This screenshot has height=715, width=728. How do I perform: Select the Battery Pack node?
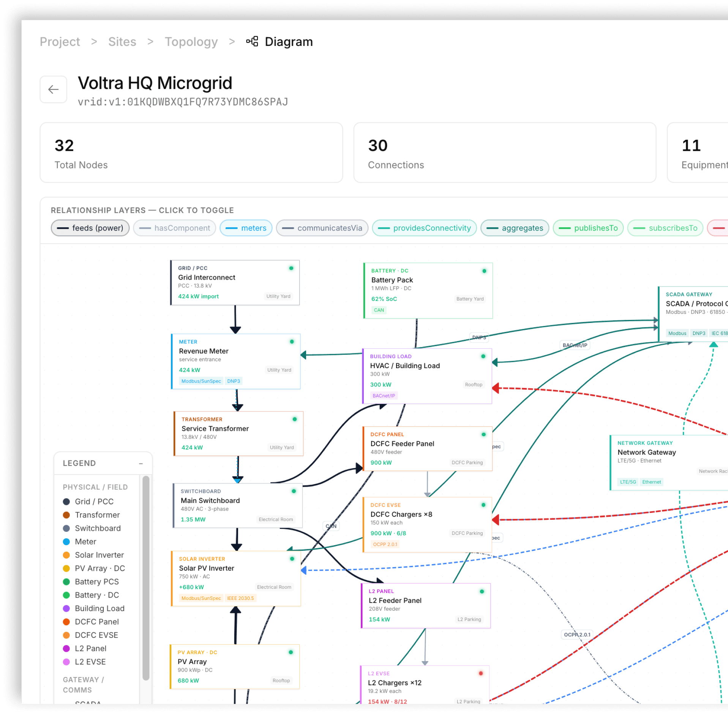click(428, 291)
